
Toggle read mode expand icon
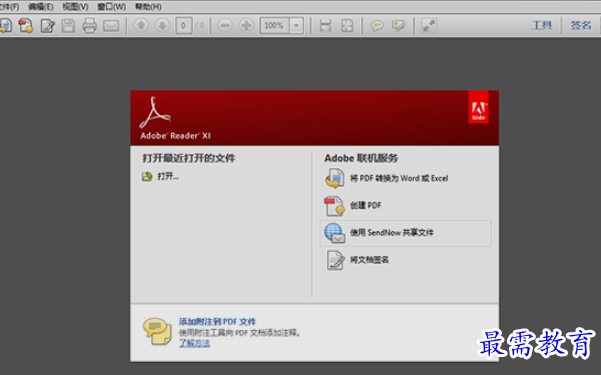429,26
